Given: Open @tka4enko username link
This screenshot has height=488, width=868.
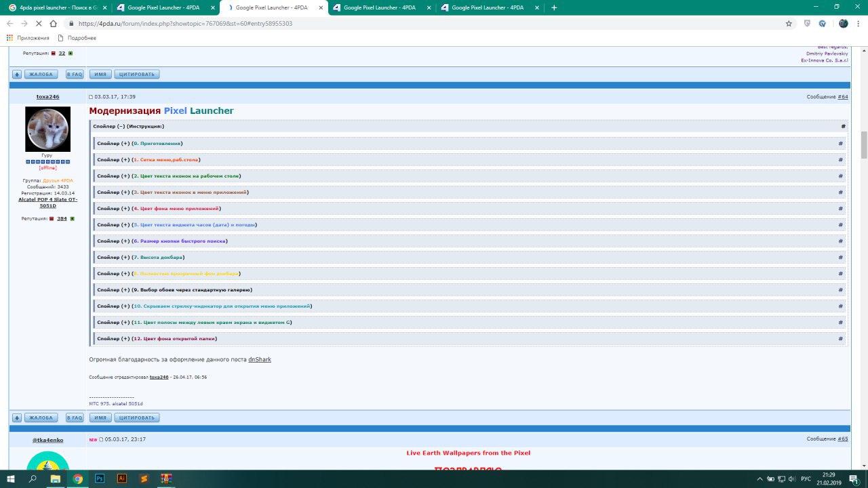Looking at the screenshot, I should 47,440.
